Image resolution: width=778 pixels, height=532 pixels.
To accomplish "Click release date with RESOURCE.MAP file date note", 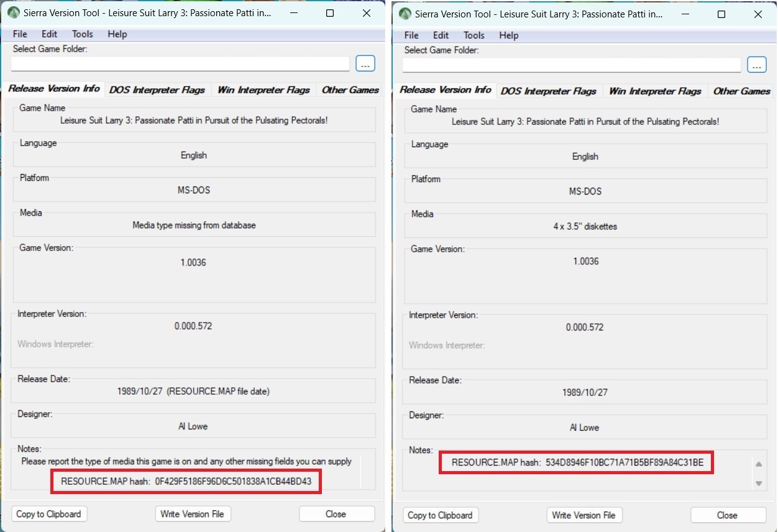I will click(193, 392).
